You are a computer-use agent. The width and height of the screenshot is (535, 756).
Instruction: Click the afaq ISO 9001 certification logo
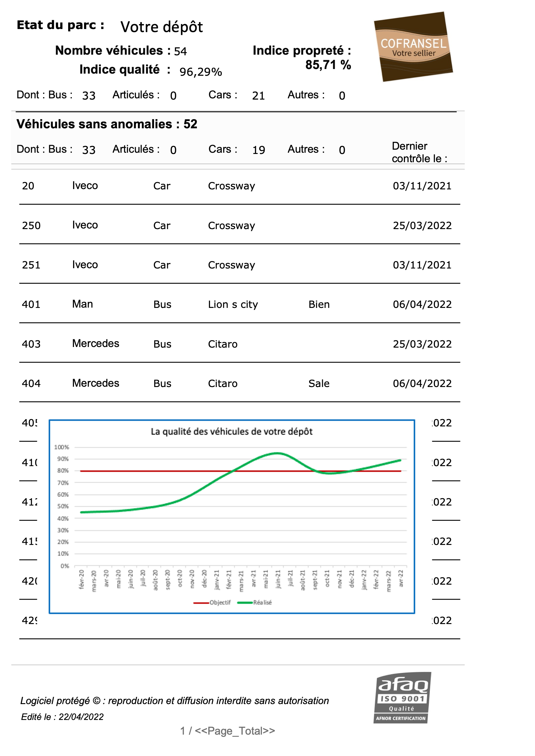tap(402, 697)
